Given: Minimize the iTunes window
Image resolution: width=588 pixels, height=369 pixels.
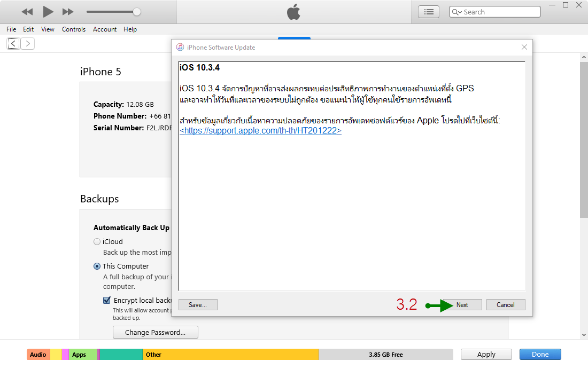Looking at the screenshot, I should pos(552,5).
